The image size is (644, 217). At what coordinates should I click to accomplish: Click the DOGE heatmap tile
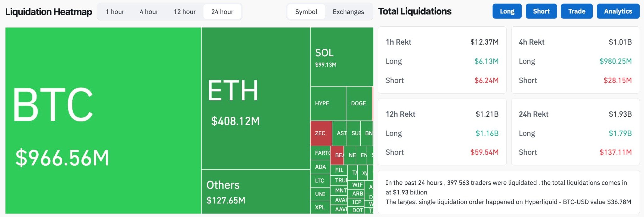click(359, 103)
